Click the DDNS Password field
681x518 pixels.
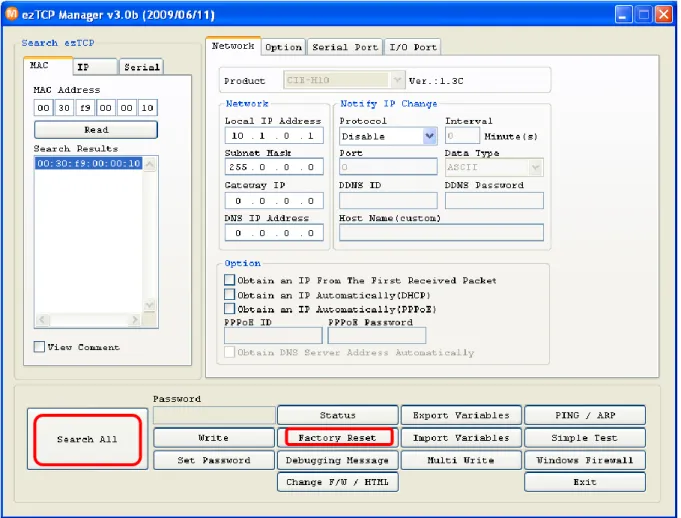494,201
